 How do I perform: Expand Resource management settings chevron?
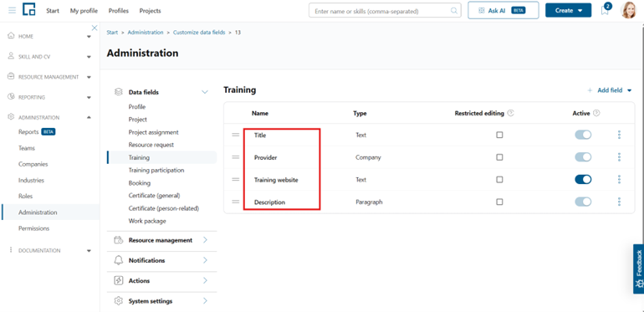point(206,240)
